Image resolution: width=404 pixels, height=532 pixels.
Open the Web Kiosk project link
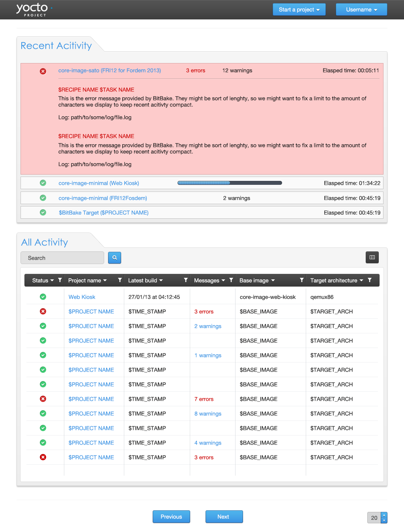pyautogui.click(x=82, y=297)
